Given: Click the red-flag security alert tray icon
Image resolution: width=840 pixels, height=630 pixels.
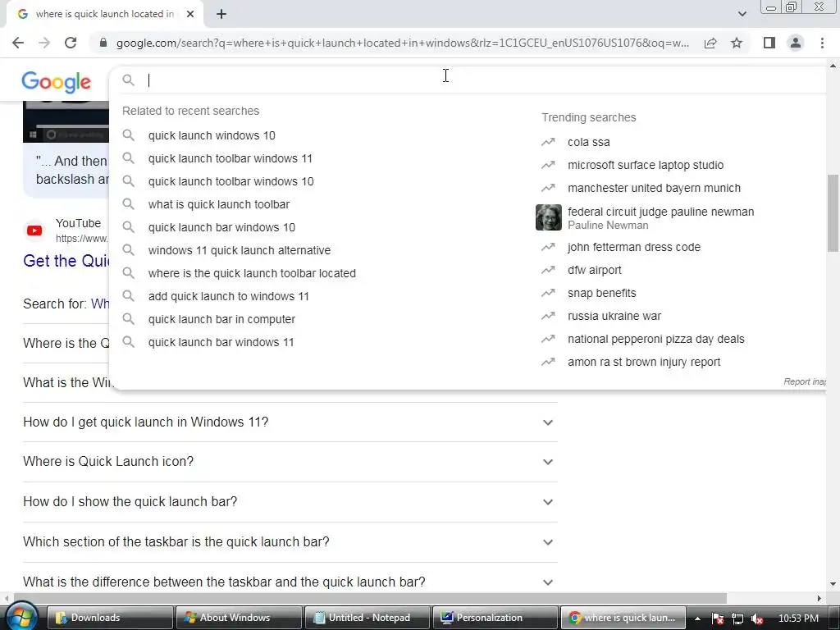Looking at the screenshot, I should (x=718, y=619).
